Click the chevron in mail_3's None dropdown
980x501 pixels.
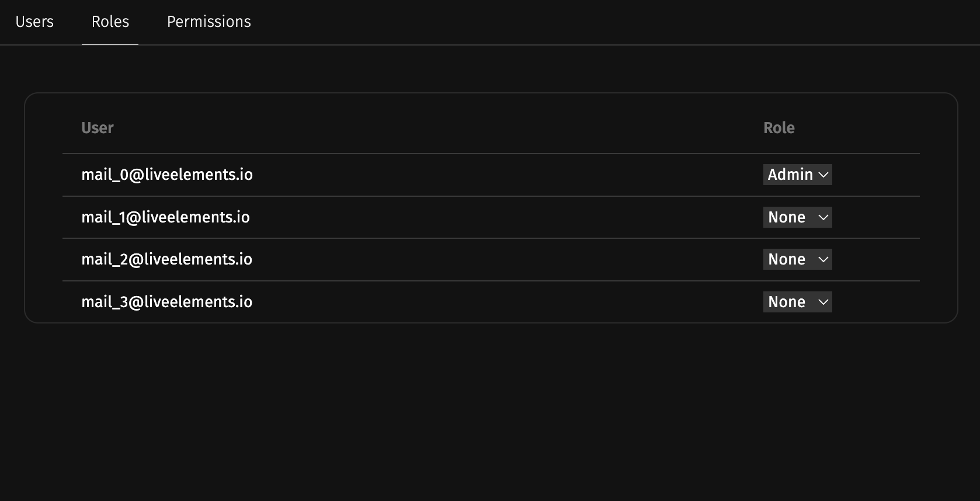pos(823,302)
